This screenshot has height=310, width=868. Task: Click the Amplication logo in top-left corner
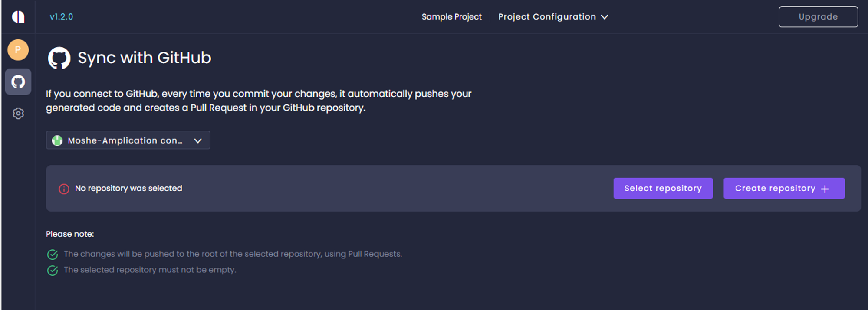(x=18, y=17)
